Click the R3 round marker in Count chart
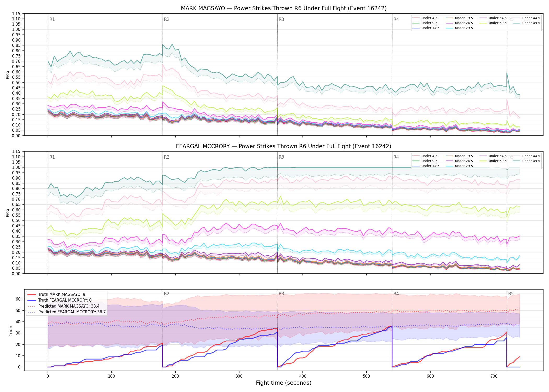 281,294
